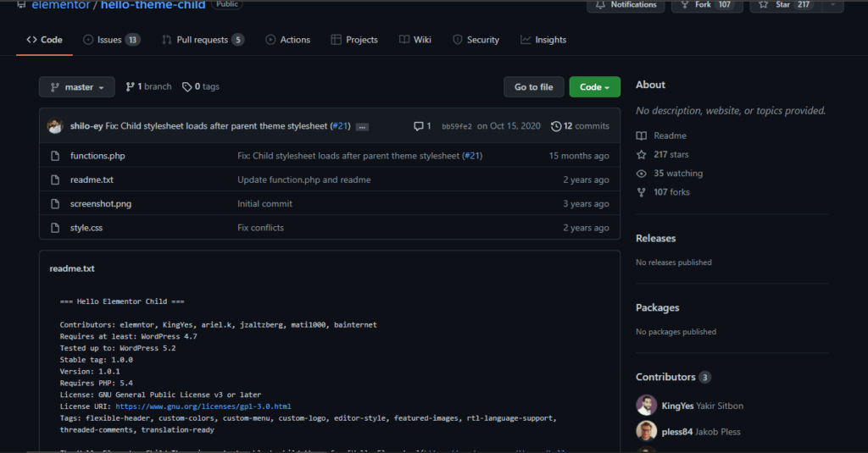Image resolution: width=868 pixels, height=453 pixels.
Task: Open the screenshot.png file
Action: (101, 203)
